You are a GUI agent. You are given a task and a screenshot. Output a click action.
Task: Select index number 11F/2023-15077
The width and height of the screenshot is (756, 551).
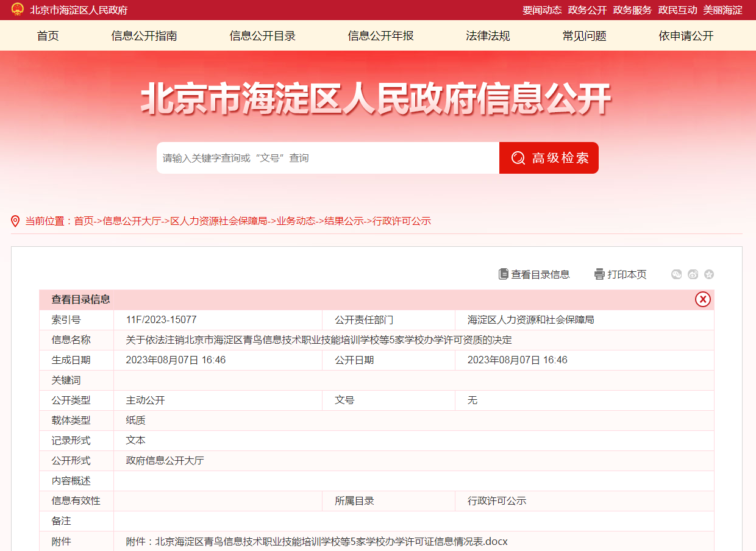click(161, 319)
